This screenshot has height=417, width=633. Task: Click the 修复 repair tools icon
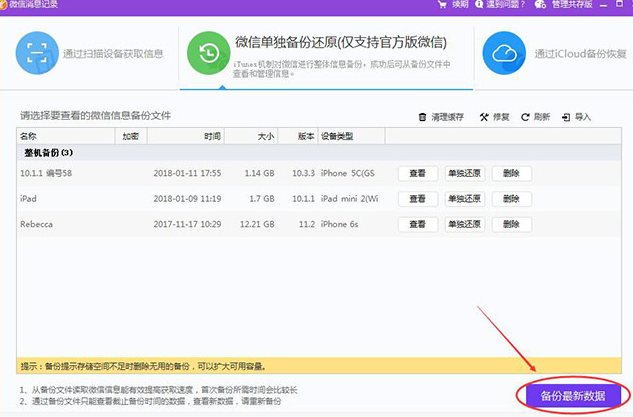[484, 117]
